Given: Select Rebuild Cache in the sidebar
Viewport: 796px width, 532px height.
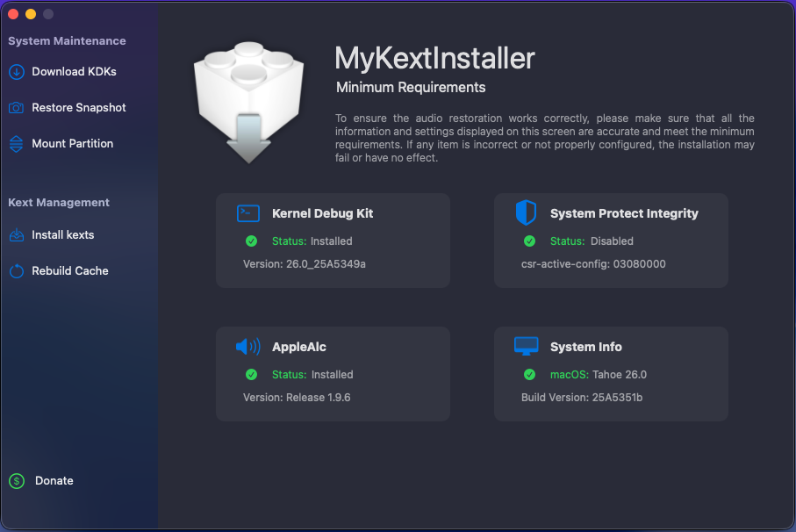Looking at the screenshot, I should [70, 271].
